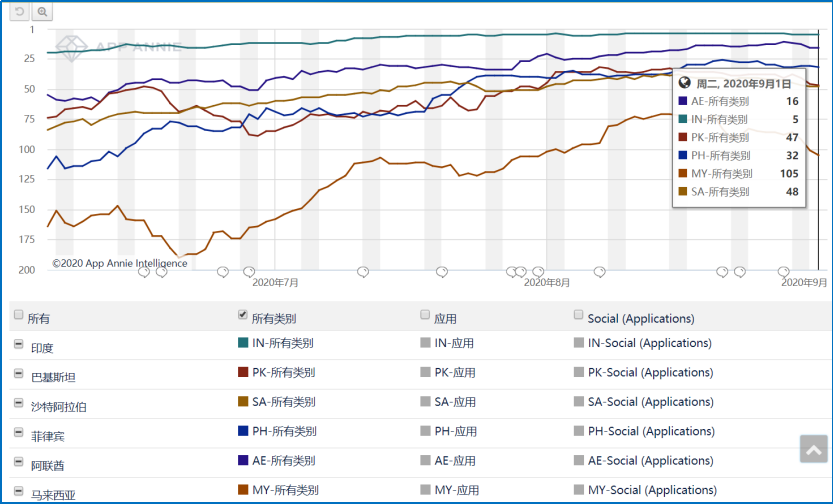Image resolution: width=833 pixels, height=504 pixels.
Task: Click the event bubble under 2020年9月
Action: tap(786, 271)
